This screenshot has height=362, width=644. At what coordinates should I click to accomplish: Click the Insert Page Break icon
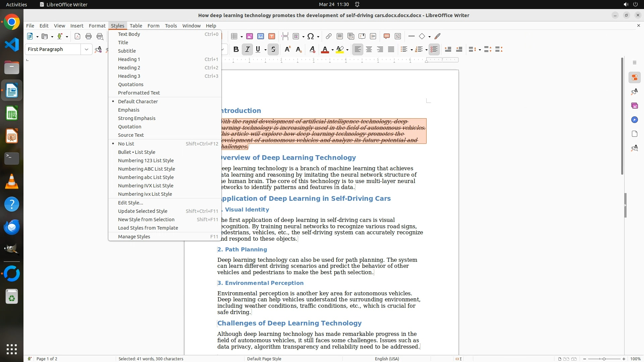(x=285, y=36)
